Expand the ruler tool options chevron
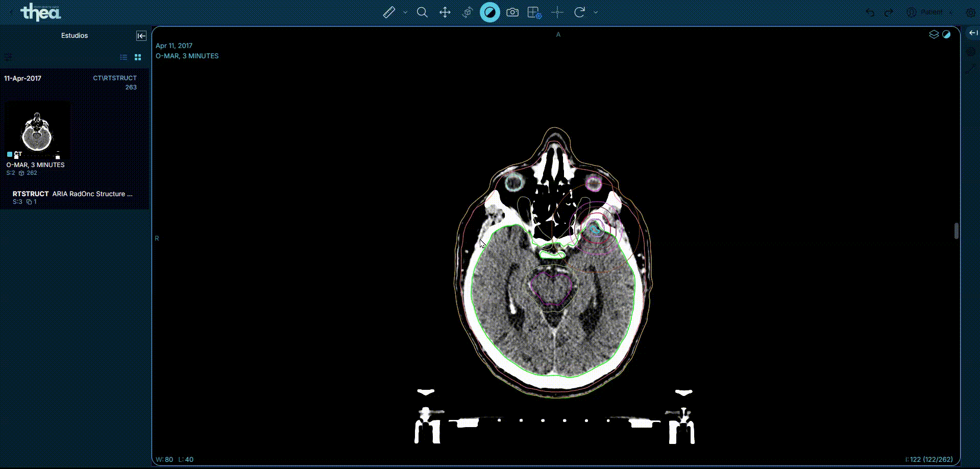 [405, 12]
